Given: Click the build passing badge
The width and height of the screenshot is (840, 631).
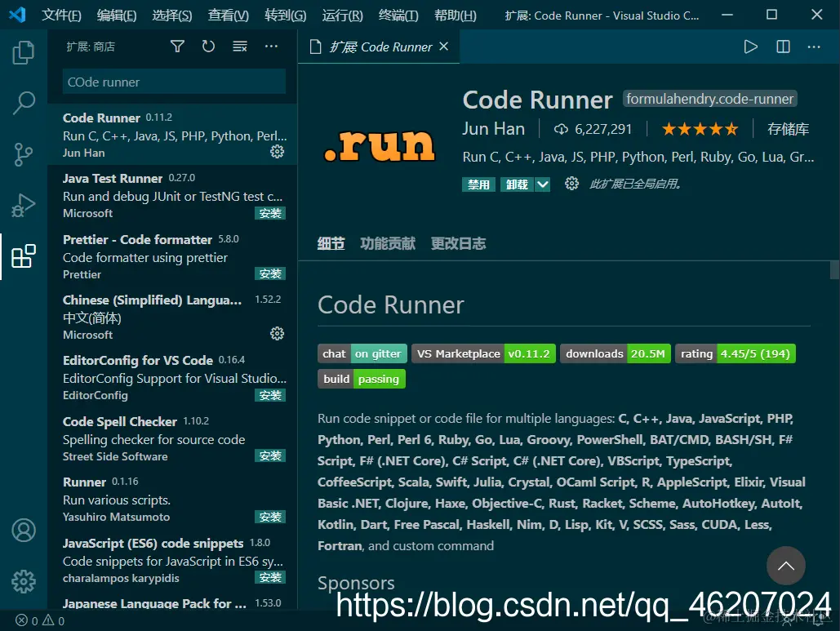Looking at the screenshot, I should point(361,379).
